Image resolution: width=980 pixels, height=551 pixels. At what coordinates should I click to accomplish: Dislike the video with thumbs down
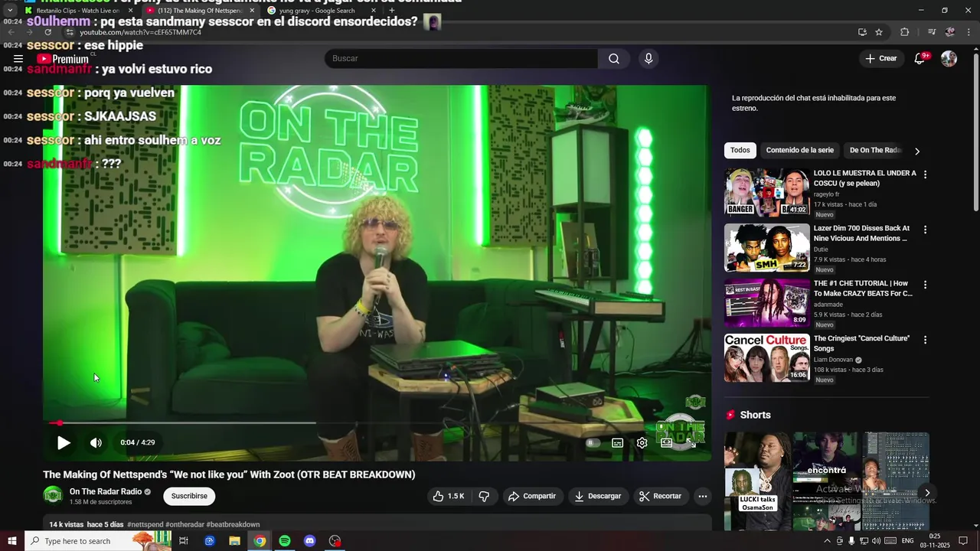point(484,496)
